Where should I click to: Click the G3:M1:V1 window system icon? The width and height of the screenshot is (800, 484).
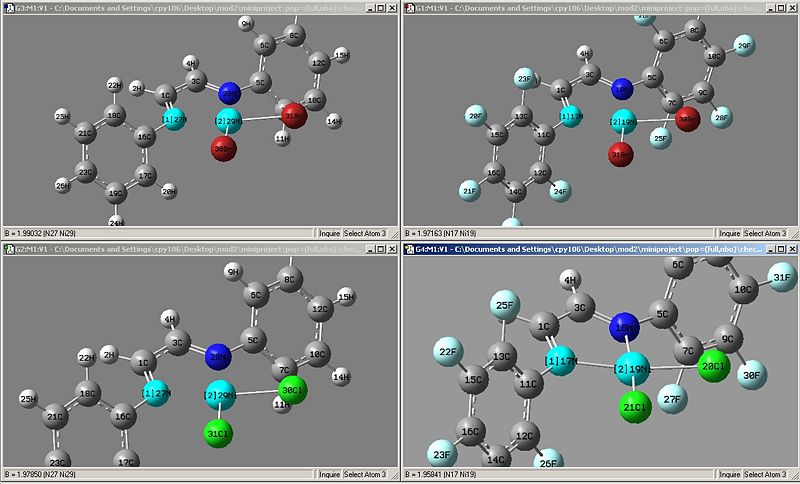[9, 8]
